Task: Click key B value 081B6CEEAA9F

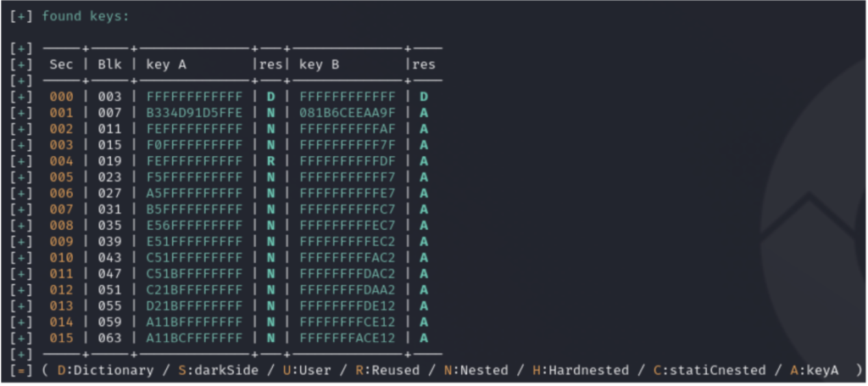Action: (348, 113)
